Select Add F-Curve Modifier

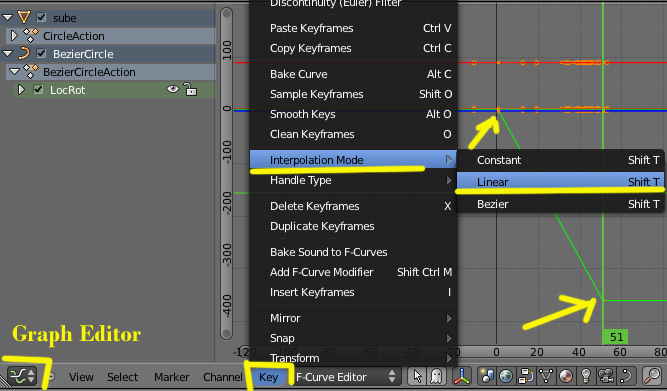pos(353,272)
